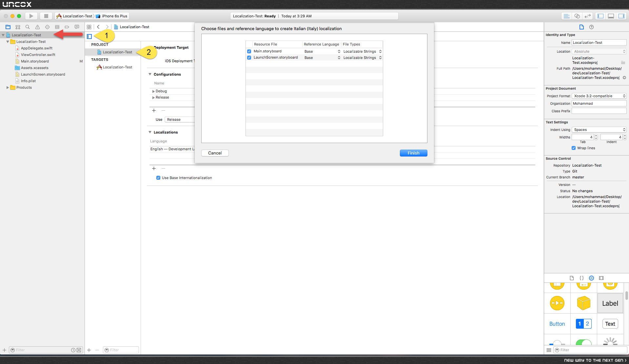Click the Stop button in toolbar
This screenshot has width=629, height=364.
(x=46, y=16)
